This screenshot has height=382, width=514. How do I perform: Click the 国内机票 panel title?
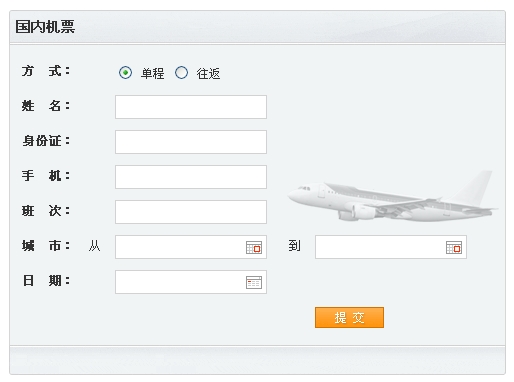pos(45,27)
